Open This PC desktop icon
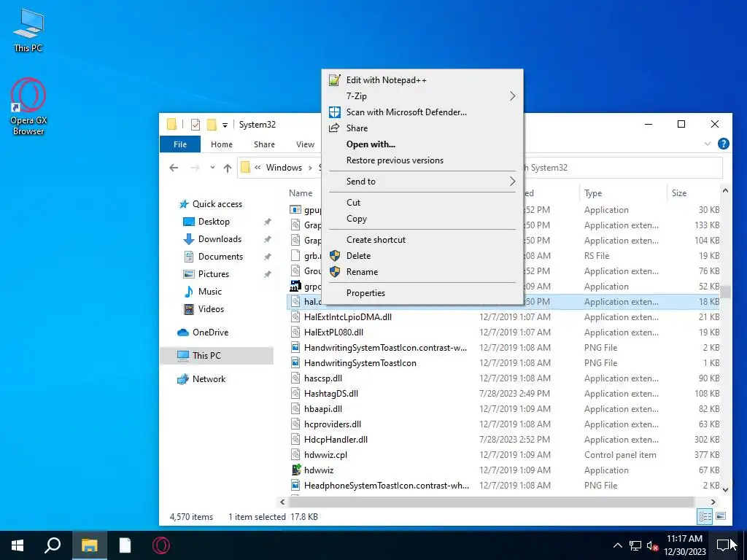 [x=28, y=30]
